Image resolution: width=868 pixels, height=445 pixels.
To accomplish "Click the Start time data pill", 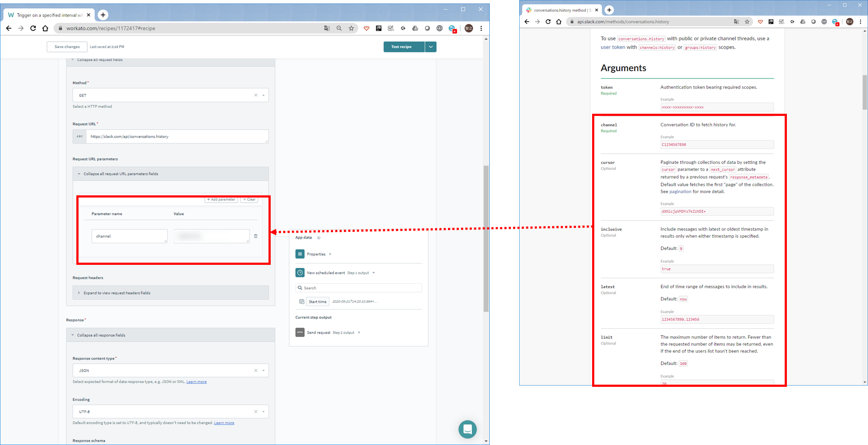I will 318,302.
